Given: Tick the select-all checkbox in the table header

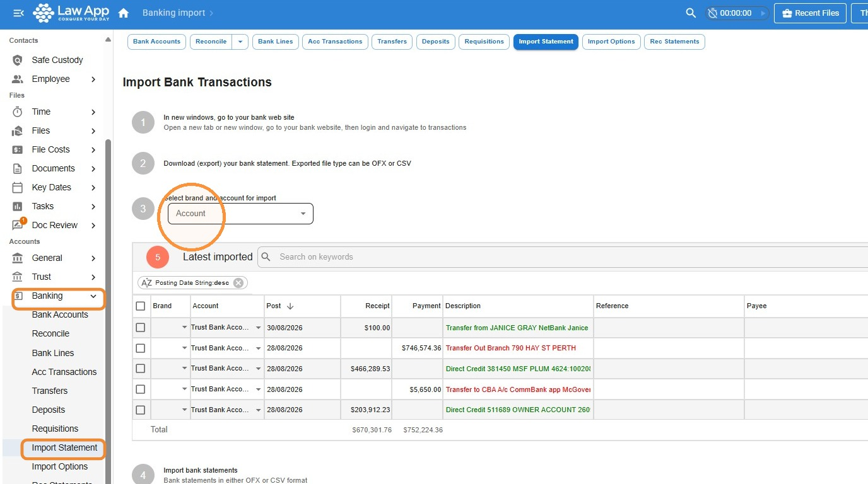Looking at the screenshot, I should 140,306.
